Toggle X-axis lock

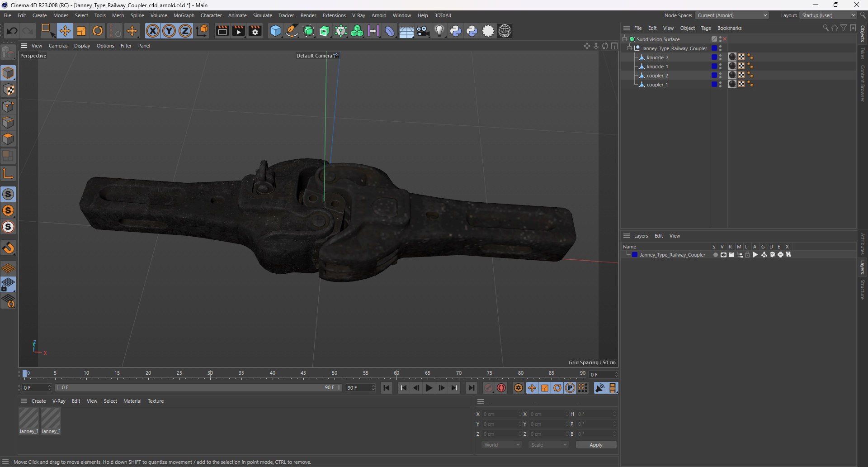point(153,31)
